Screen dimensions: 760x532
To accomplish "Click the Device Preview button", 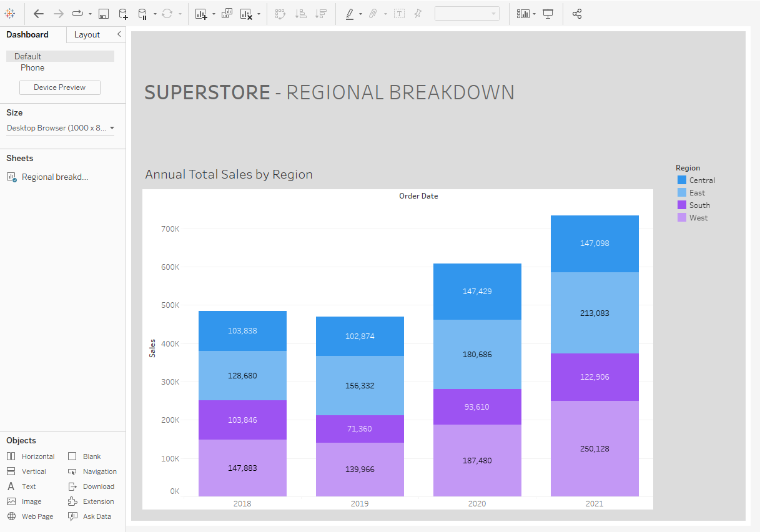I will tap(60, 87).
